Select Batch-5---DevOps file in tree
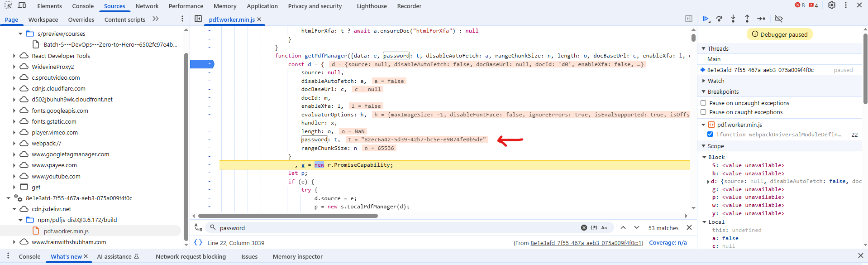Screen dimensions: 868x265 click(x=110, y=44)
